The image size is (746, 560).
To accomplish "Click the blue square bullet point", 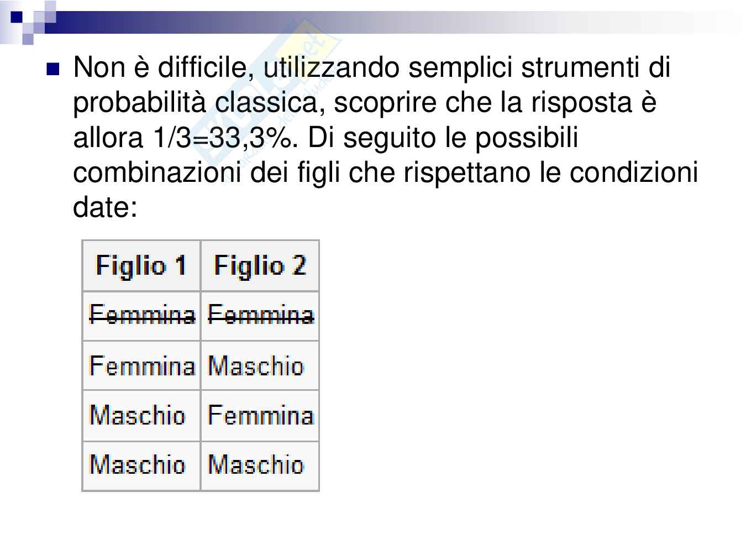I will (53, 69).
